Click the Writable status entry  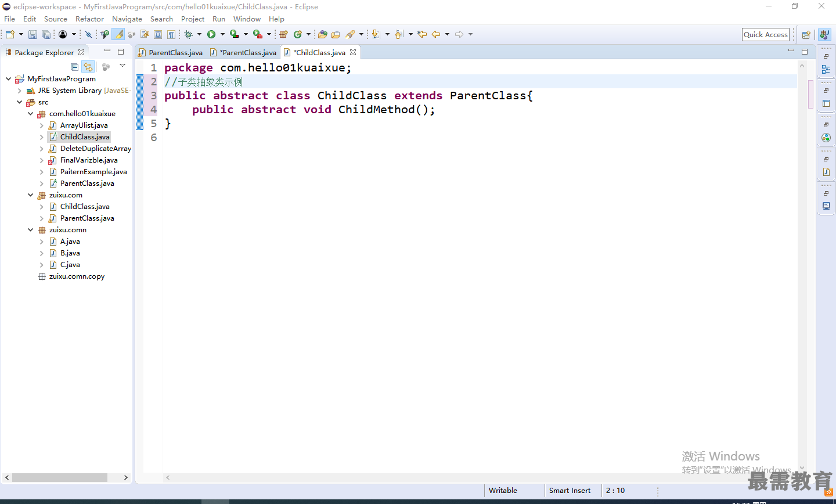503,491
